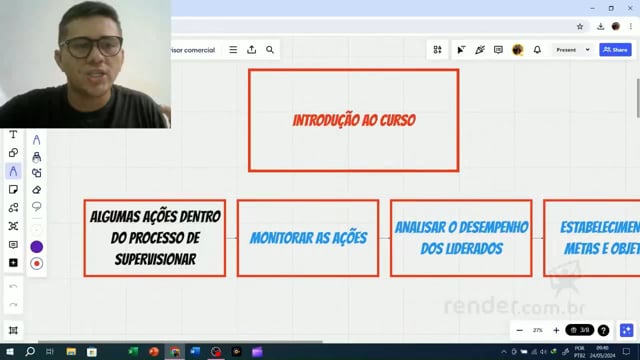Export this board using upload icon
The height and width of the screenshot is (360, 640).
pos(251,50)
